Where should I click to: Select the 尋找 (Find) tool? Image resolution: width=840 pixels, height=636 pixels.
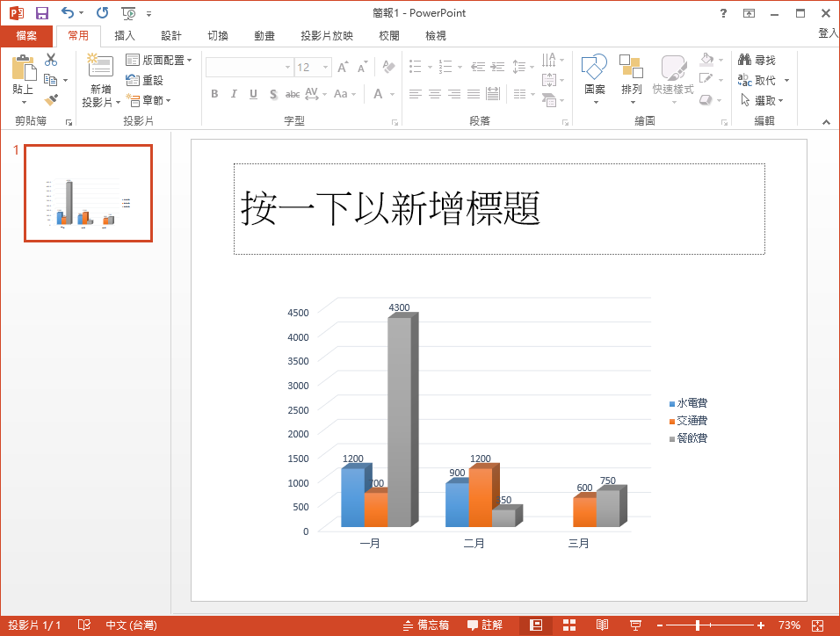pyautogui.click(x=759, y=60)
